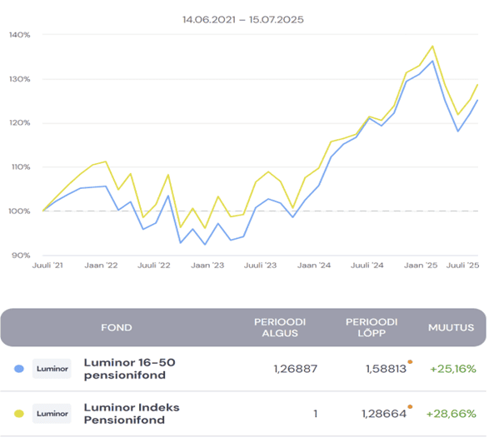Click the 100% y-axis label
Viewport: 504px width, 447px height.
pos(19,211)
